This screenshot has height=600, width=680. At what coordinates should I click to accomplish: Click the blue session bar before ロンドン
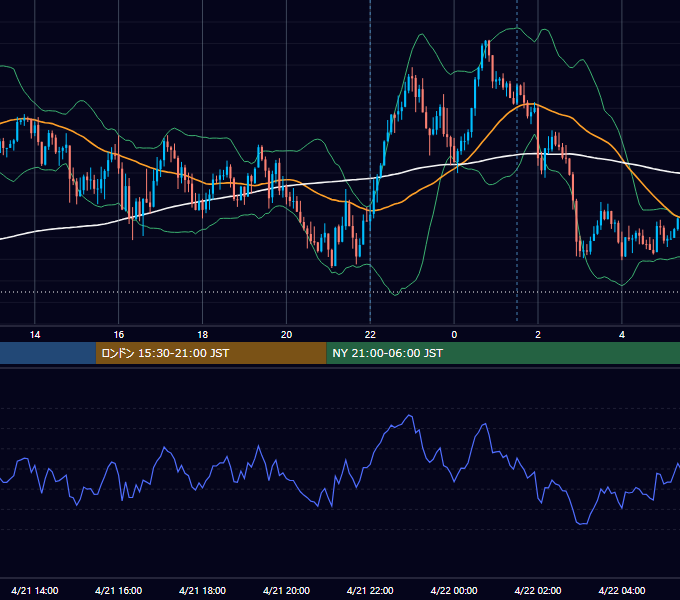click(x=48, y=353)
